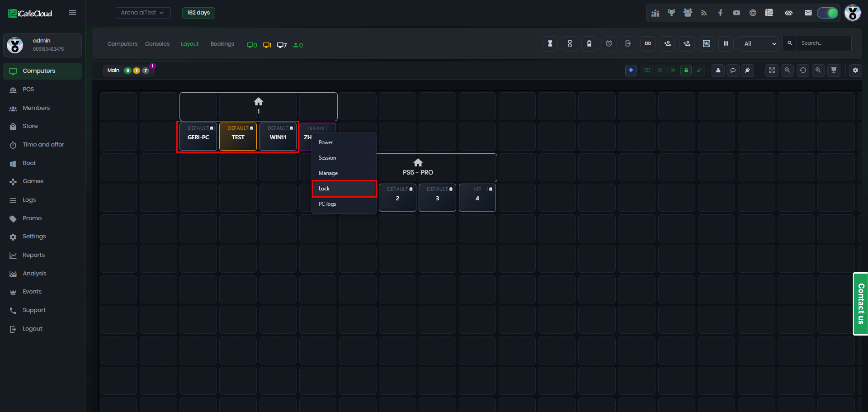The width and height of the screenshot is (868, 412).
Task: Expand the Power submenu
Action: [x=344, y=142]
